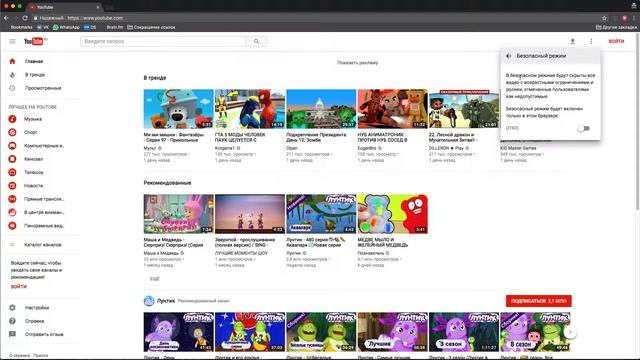Open Справка help icon
640x360 pixels.
pyautogui.click(x=12, y=321)
